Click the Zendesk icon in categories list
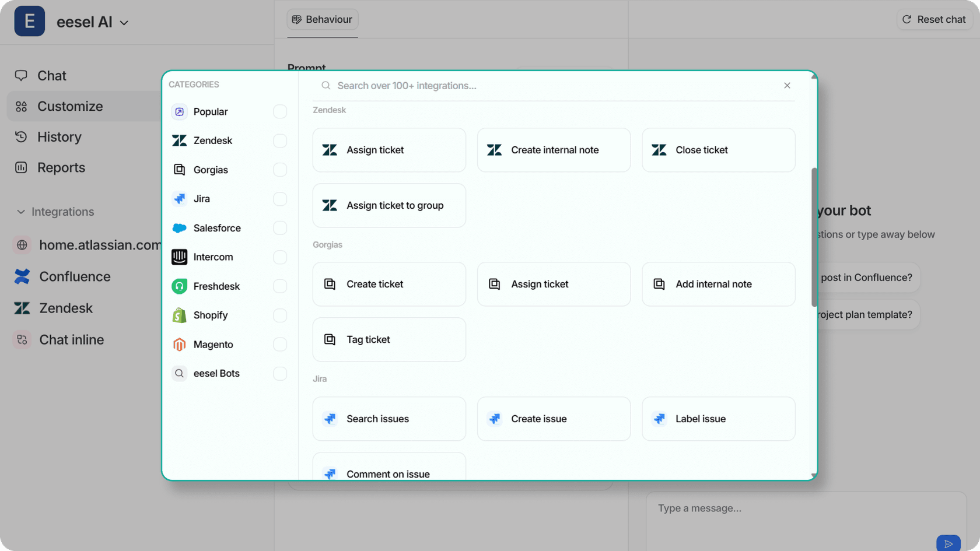Viewport: 980px width, 551px height. click(179, 141)
